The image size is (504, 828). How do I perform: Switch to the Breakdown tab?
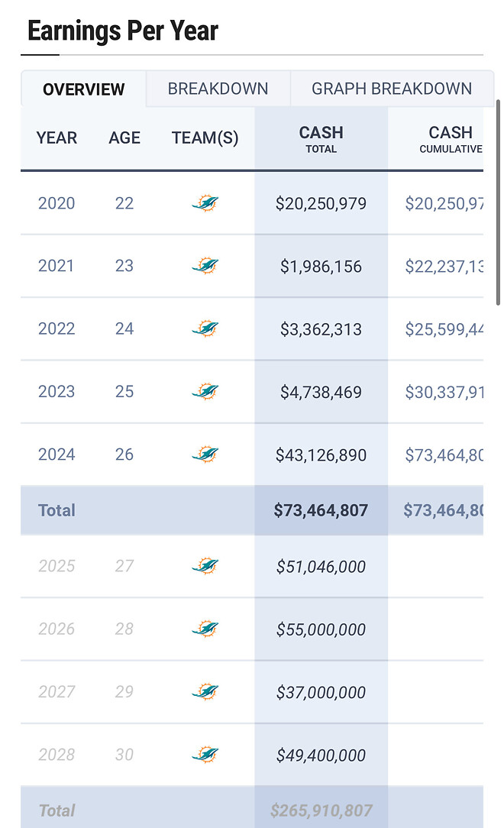coord(218,89)
